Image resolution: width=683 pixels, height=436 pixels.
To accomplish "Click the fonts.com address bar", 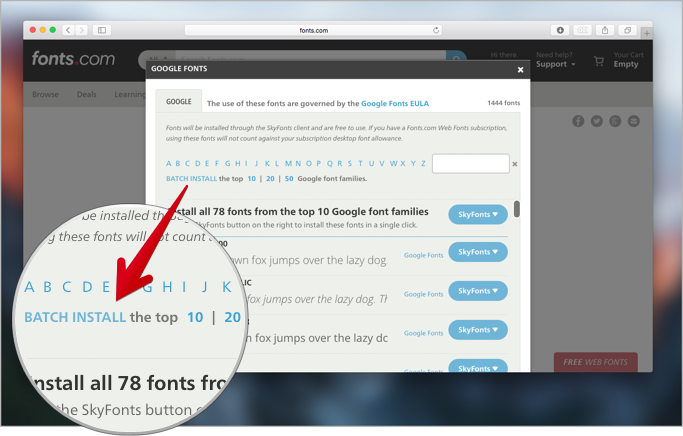I will pos(314,30).
